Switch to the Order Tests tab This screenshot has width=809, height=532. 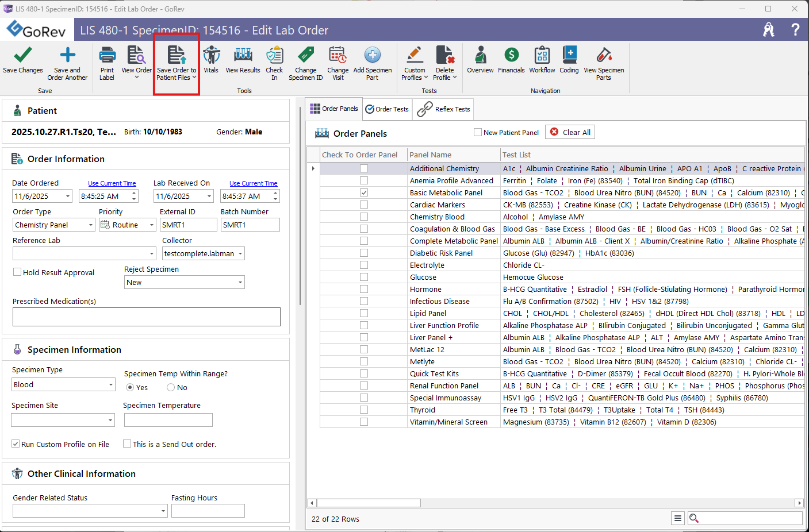pyautogui.click(x=387, y=109)
